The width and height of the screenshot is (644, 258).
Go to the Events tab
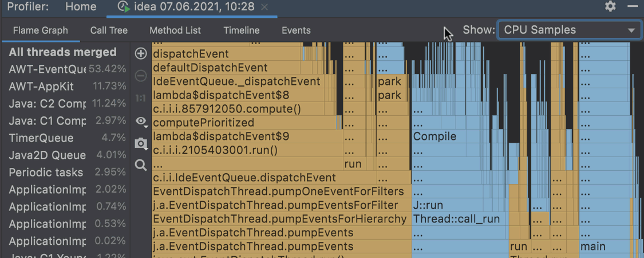coord(296,30)
